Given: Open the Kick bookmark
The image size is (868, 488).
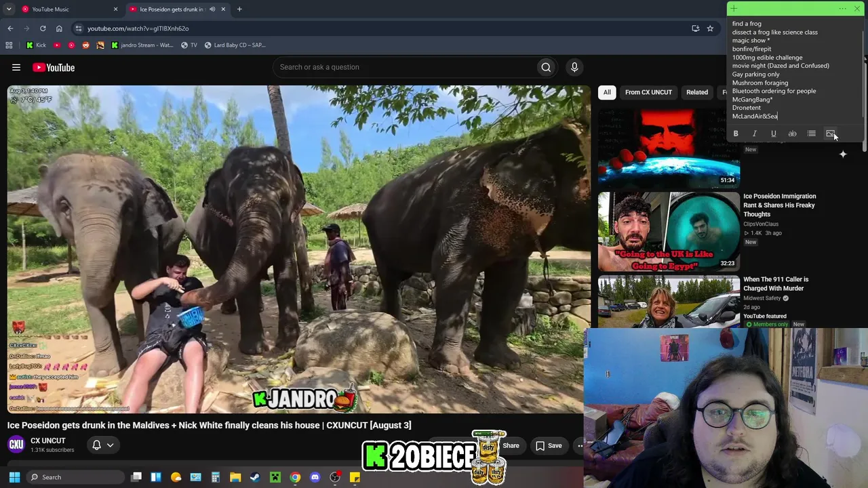Looking at the screenshot, I should pos(37,45).
